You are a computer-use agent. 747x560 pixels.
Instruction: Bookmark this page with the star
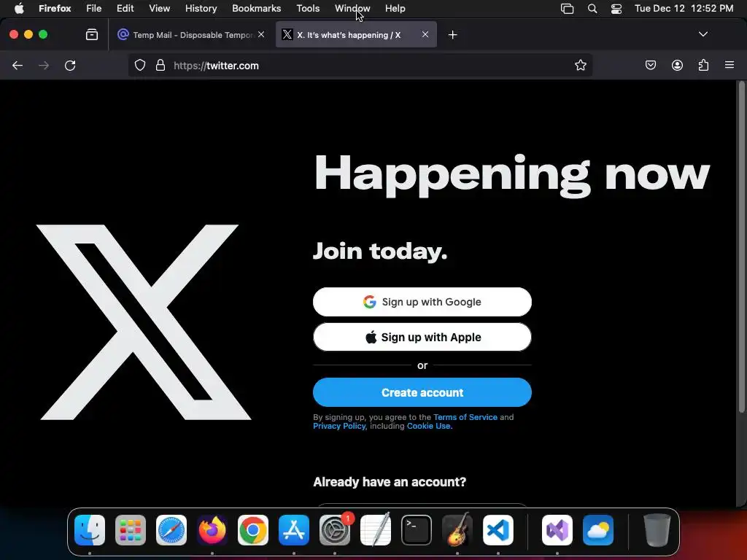pos(580,65)
